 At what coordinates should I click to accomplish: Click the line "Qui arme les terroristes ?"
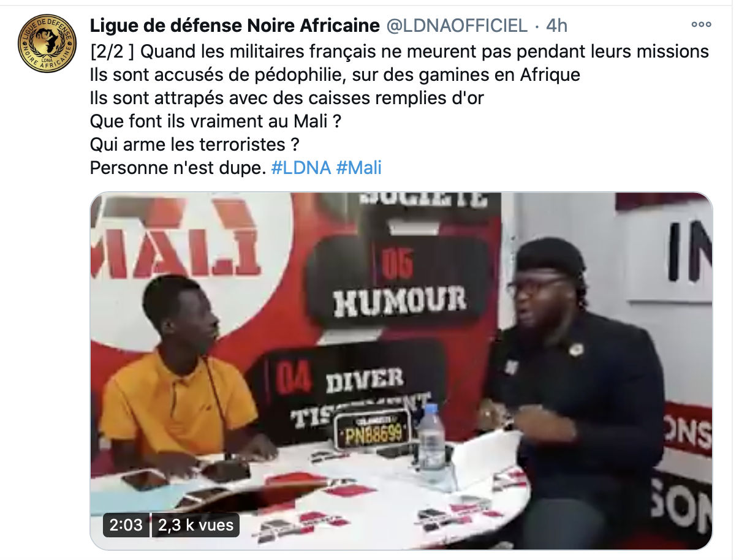pos(196,145)
